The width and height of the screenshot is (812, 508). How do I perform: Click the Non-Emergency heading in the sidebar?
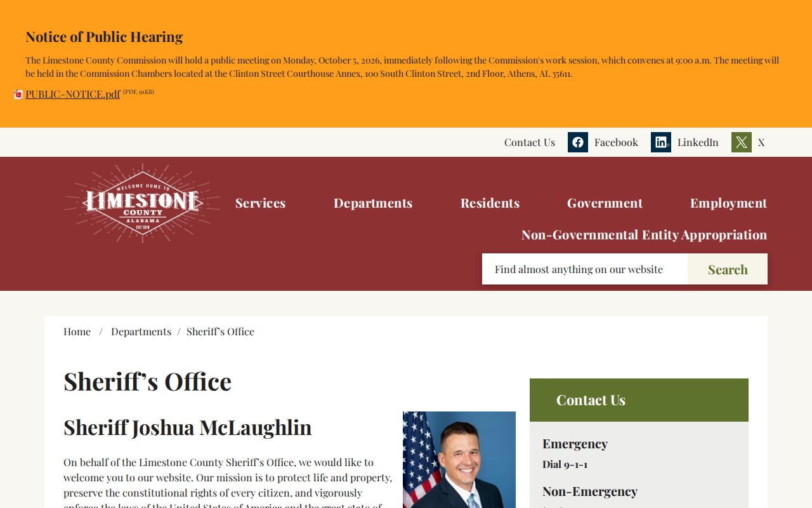590,491
